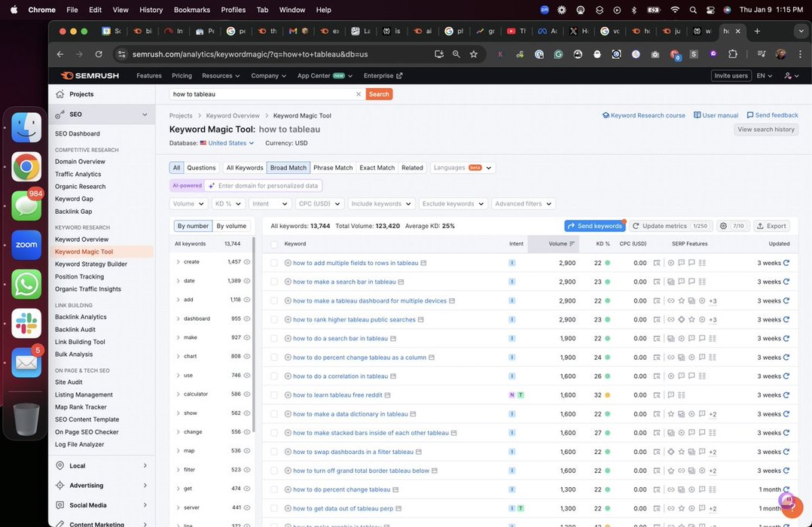
Task: Click View search history
Action: (766, 129)
